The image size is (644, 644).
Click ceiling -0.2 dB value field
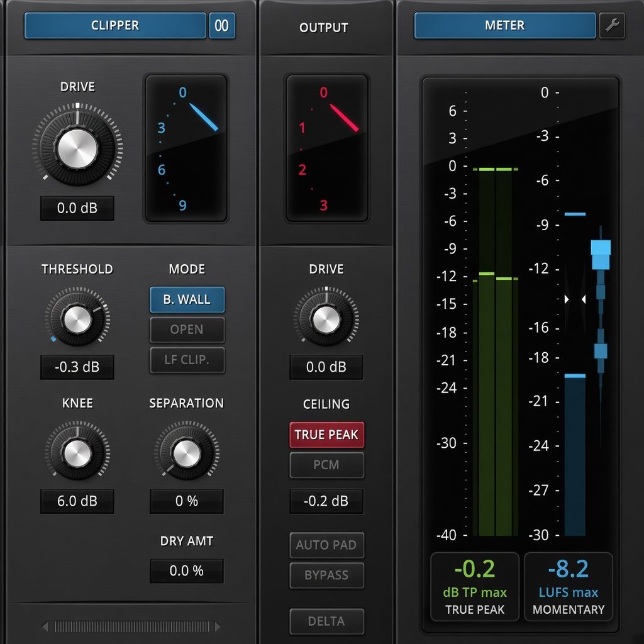tap(326, 501)
